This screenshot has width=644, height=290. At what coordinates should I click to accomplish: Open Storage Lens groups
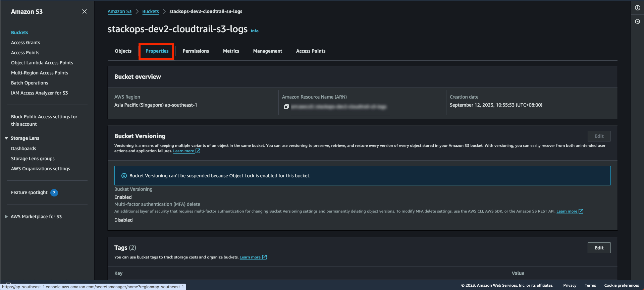pos(33,159)
